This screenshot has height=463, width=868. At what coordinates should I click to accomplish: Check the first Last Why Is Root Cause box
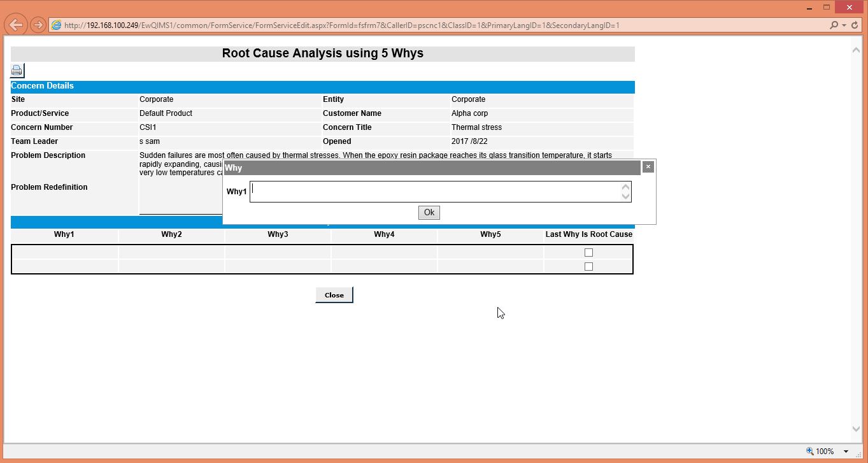[588, 253]
